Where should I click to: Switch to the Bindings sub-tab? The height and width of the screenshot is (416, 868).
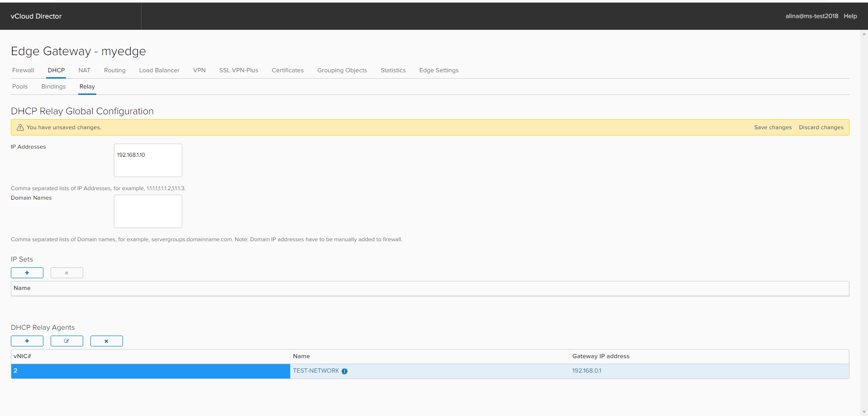pos(54,87)
